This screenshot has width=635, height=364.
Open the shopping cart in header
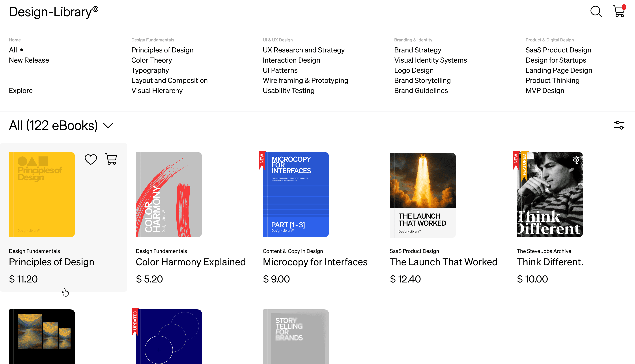coord(619,11)
